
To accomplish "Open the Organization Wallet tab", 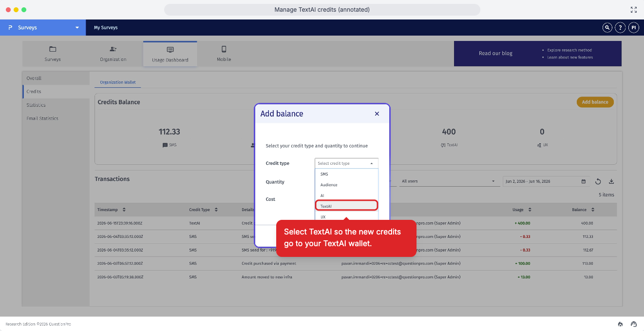I will [118, 82].
